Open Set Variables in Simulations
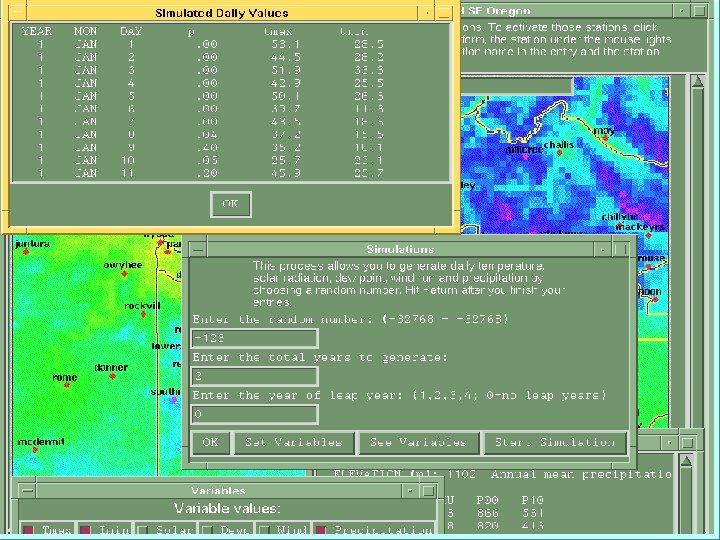The image size is (720, 540). click(x=294, y=442)
